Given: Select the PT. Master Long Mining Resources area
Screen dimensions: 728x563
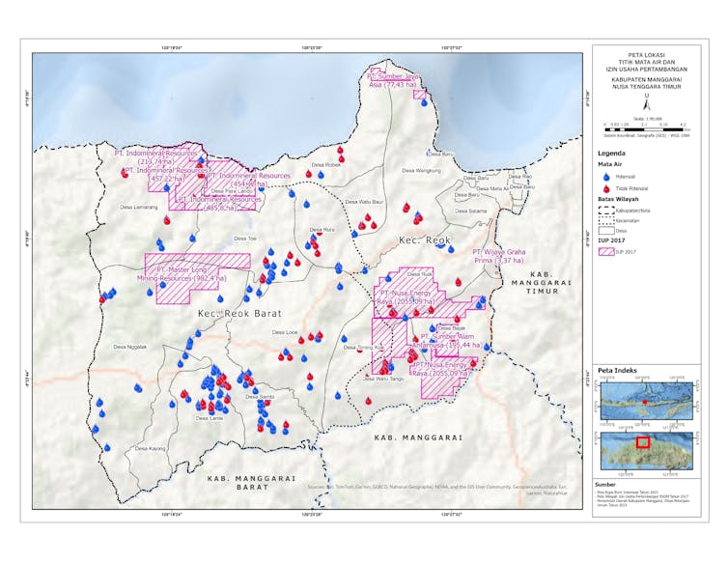Looking at the screenshot, I should [x=196, y=273].
